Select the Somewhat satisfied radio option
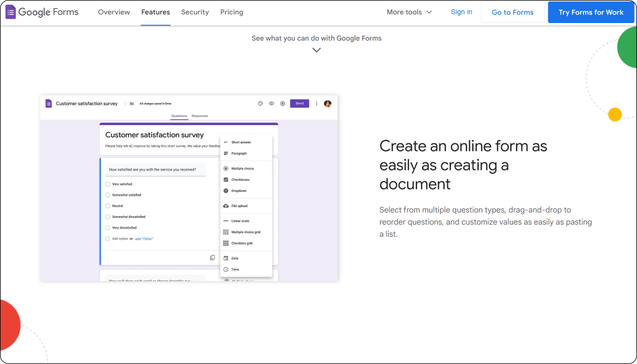The height and width of the screenshot is (364, 637). tap(108, 195)
